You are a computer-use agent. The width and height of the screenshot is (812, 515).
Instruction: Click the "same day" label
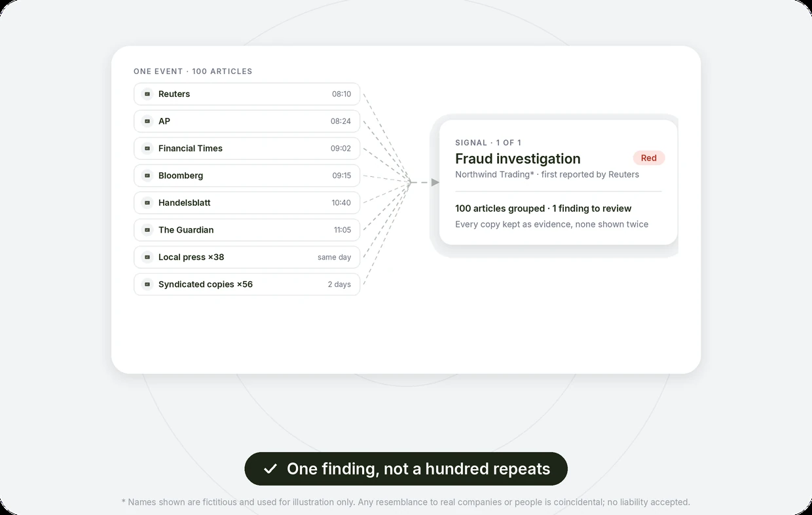tap(335, 257)
